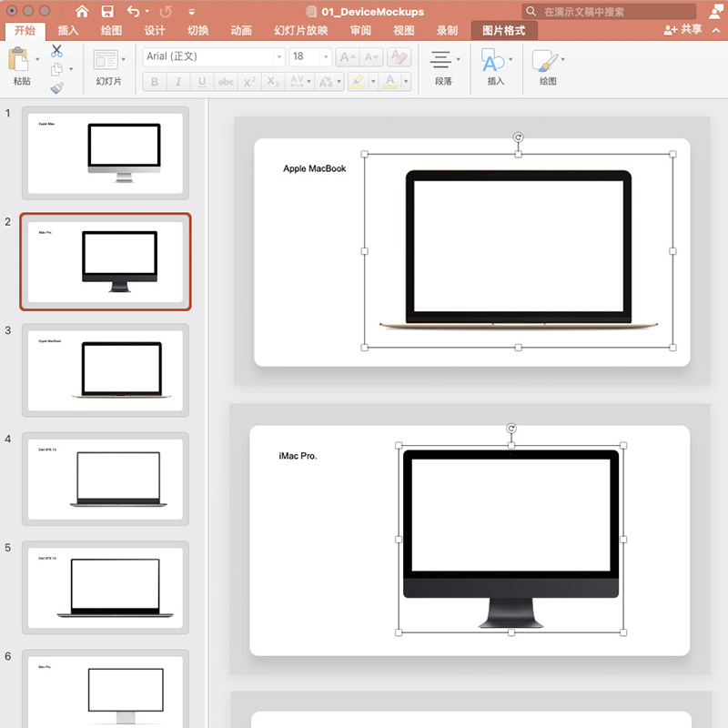Viewport: 728px width, 728px height.
Task: Click the Apple MacBook text label
Action: [314, 168]
